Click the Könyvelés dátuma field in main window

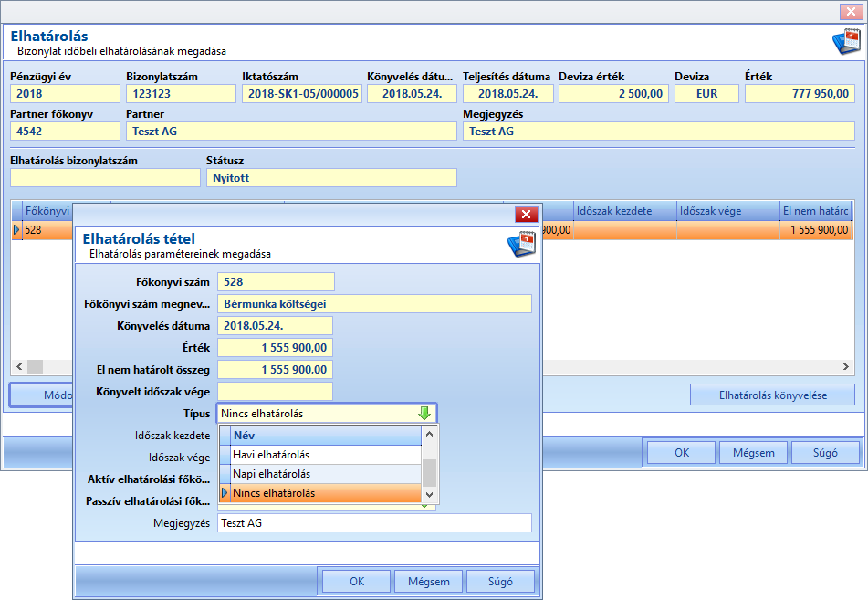click(412, 94)
